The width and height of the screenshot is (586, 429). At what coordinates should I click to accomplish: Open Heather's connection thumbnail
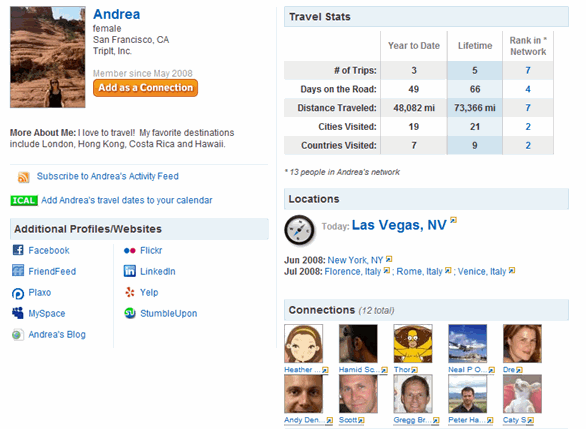tap(303, 343)
